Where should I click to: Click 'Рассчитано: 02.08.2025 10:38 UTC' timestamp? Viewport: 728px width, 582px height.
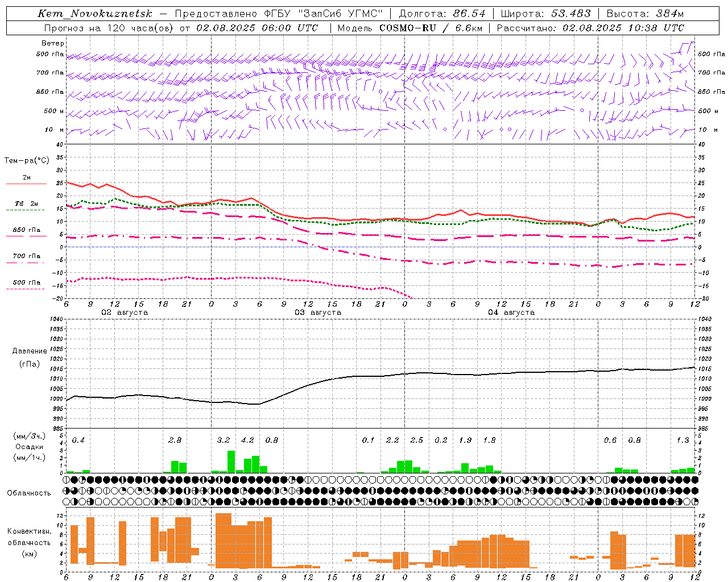click(590, 28)
